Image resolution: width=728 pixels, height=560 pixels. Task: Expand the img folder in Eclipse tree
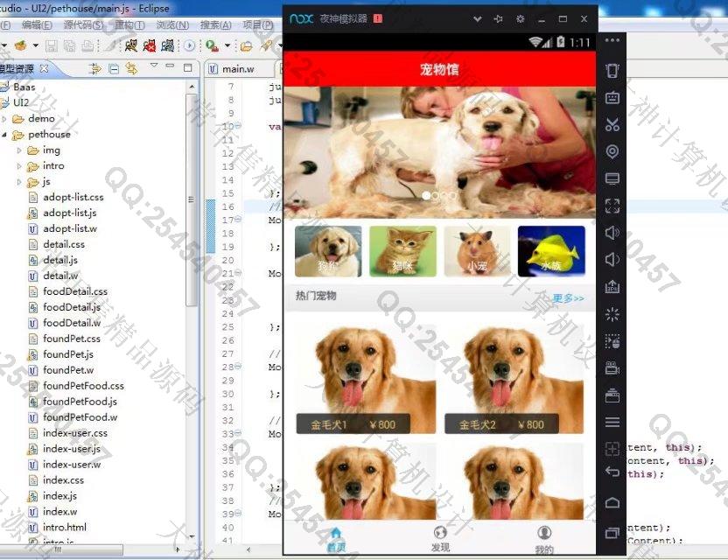coord(19,150)
